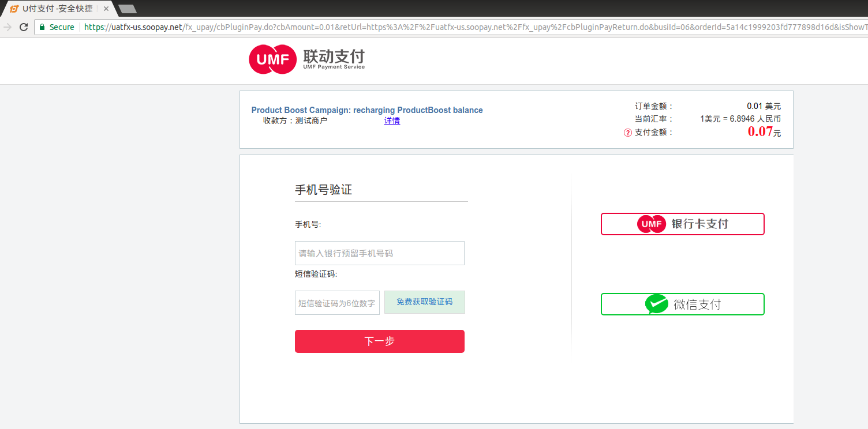This screenshot has height=429, width=868.
Task: Close the U付支付 tab
Action: pyautogui.click(x=105, y=9)
